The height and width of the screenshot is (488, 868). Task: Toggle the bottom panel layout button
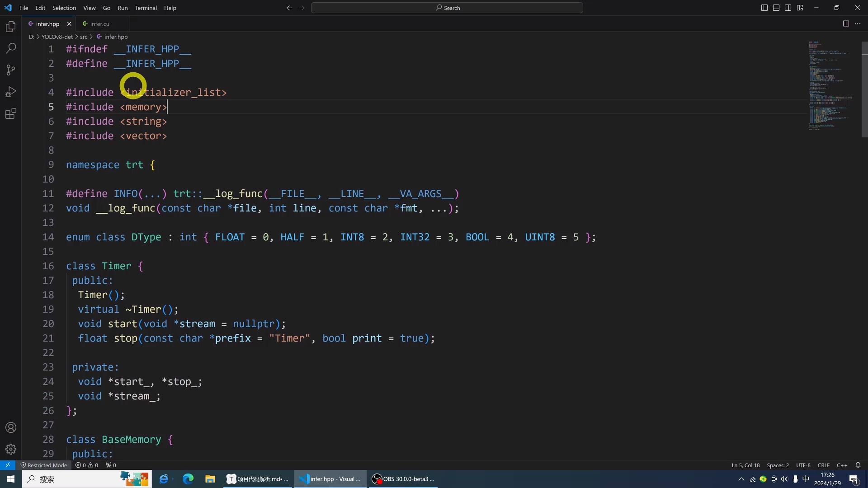776,8
